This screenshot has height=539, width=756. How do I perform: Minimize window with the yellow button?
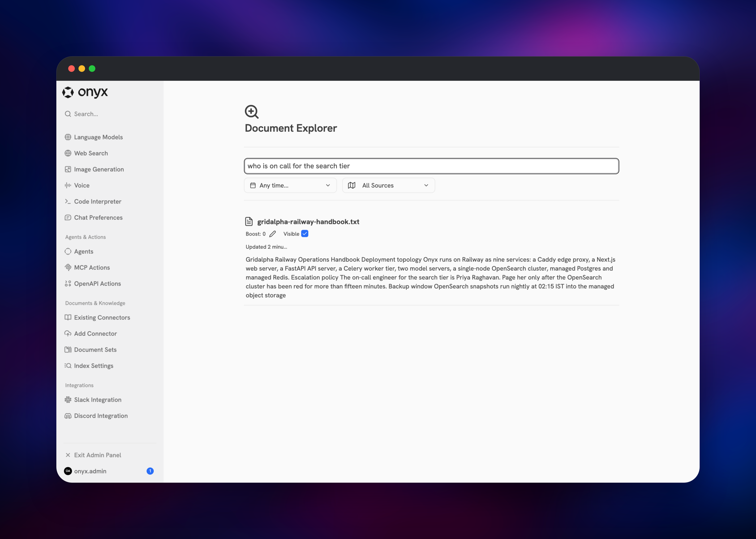point(82,68)
